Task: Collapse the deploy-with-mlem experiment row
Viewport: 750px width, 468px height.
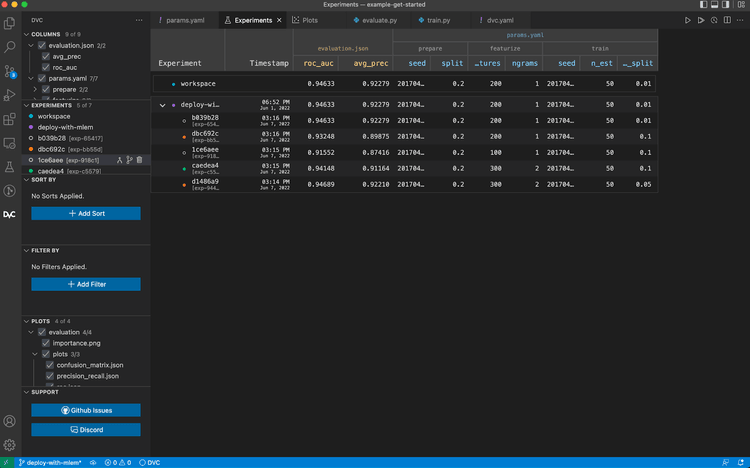Action: pos(163,105)
